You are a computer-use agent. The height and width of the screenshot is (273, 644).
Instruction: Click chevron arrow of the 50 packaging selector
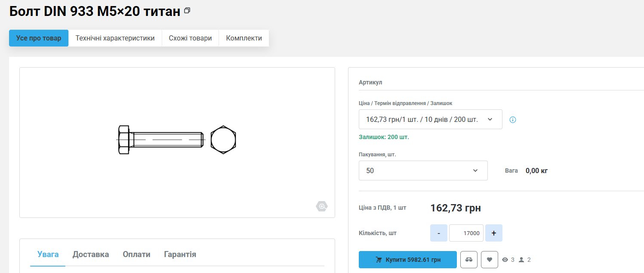(475, 171)
